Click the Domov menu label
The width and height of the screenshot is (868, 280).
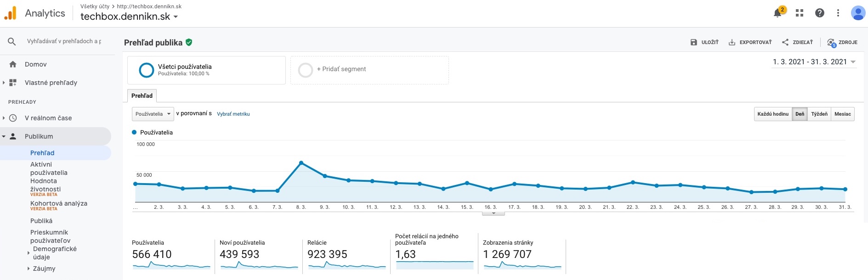(36, 64)
